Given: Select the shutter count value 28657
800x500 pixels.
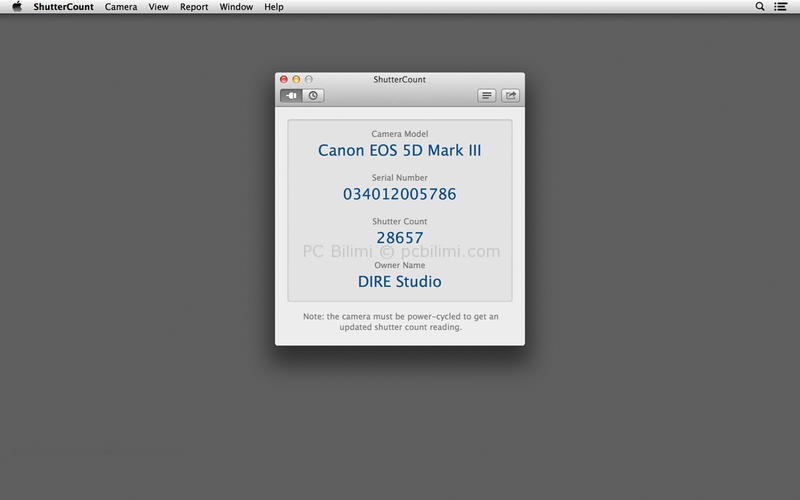Looking at the screenshot, I should click(x=399, y=238).
